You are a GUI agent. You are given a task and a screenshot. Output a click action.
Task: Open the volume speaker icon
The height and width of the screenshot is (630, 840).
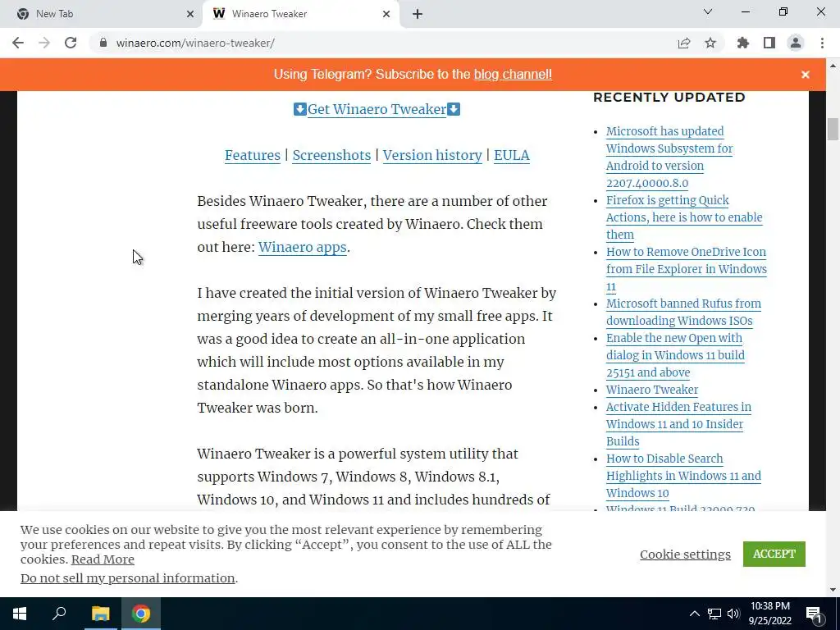(733, 614)
